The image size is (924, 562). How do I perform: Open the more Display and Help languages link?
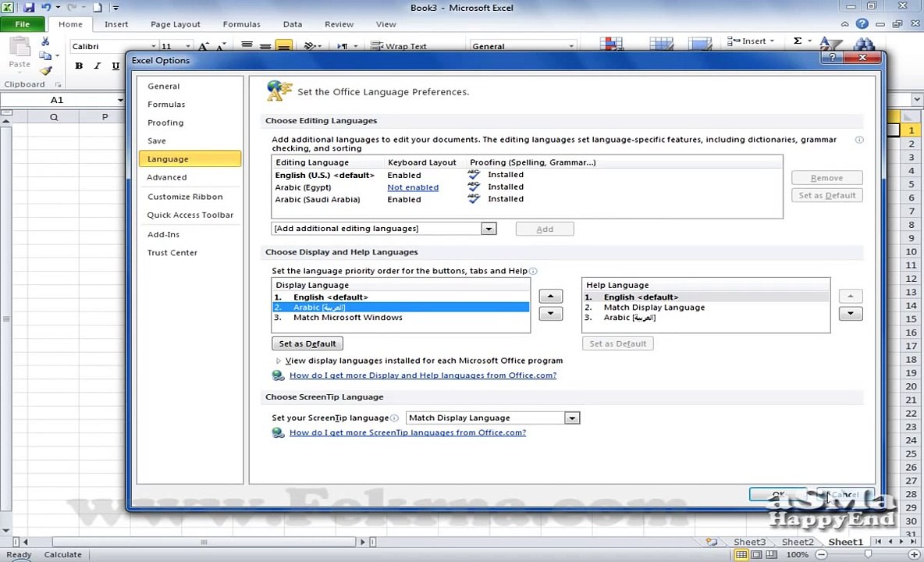pos(422,375)
